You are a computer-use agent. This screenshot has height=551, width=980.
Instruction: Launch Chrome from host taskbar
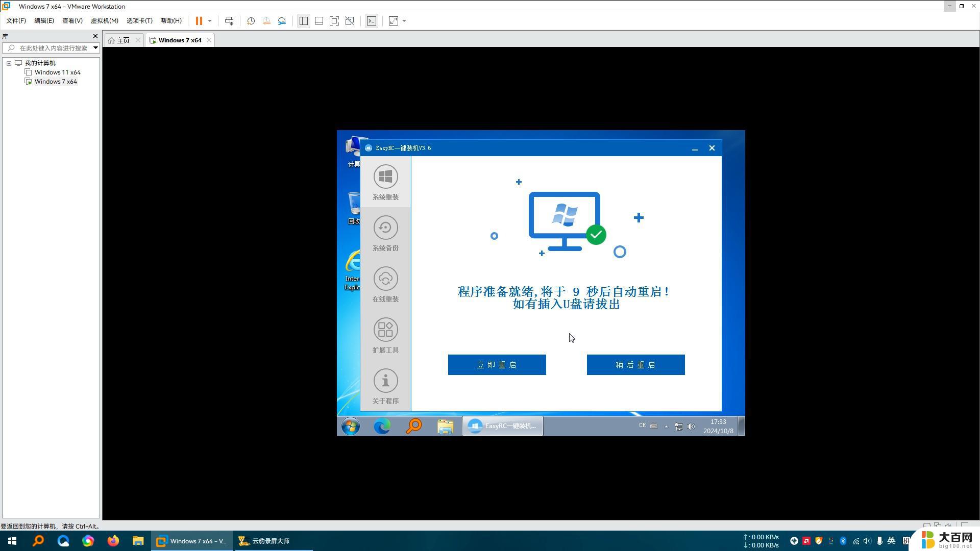pos(88,541)
